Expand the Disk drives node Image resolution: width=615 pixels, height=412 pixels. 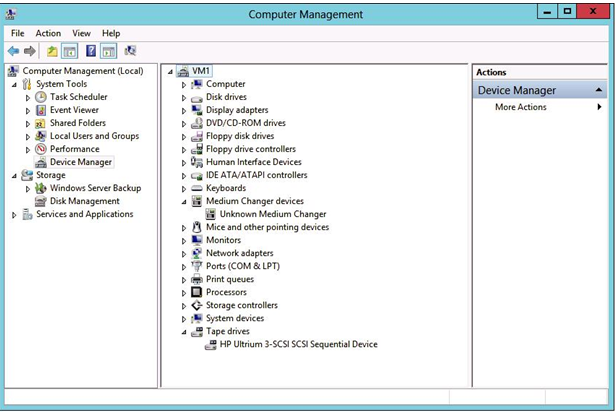[184, 98]
